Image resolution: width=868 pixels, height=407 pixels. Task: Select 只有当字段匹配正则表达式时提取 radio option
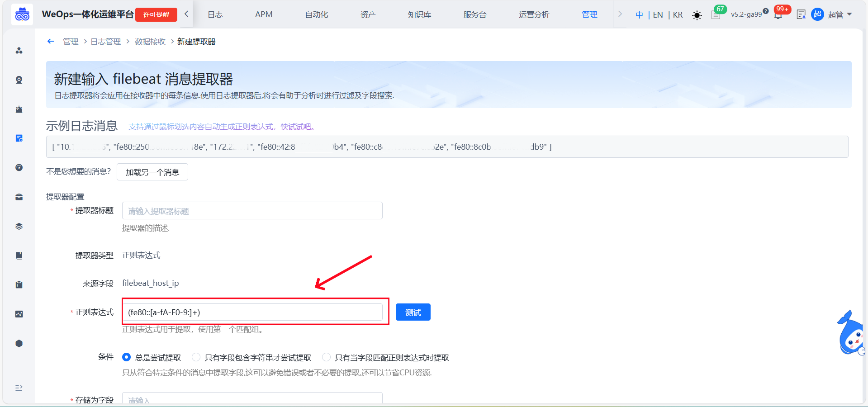tap(326, 357)
